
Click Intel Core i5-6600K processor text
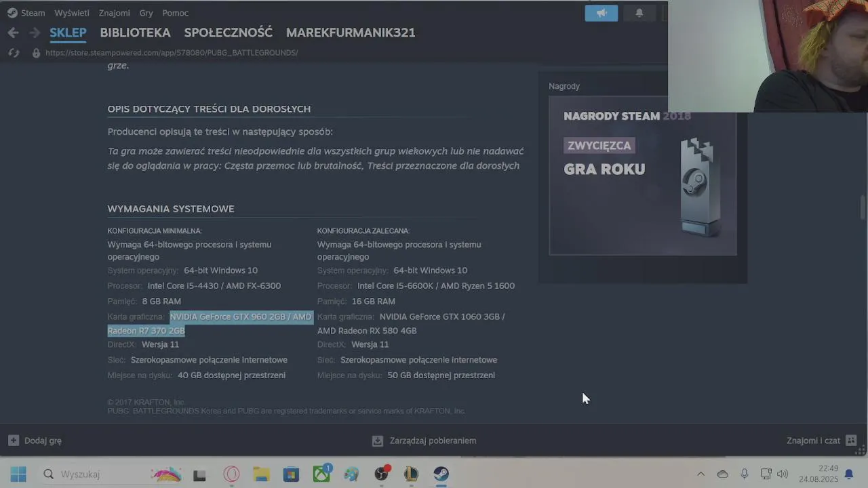pos(436,286)
